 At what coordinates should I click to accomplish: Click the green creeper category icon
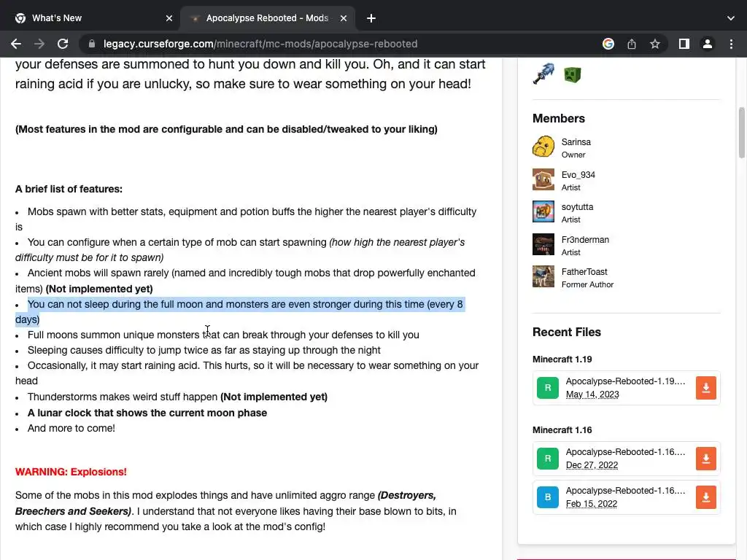[x=572, y=74]
